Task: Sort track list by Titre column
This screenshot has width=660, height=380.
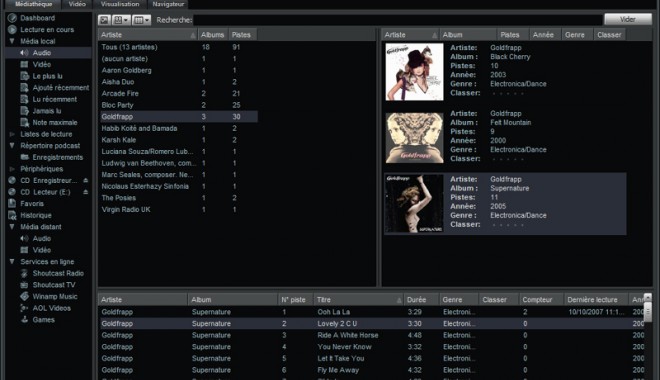Action: pos(358,300)
